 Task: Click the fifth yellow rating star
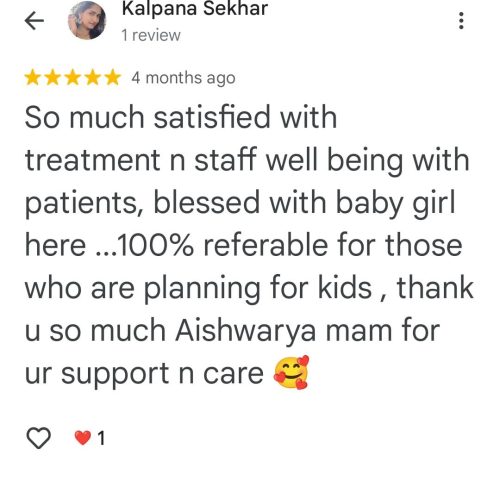pos(113,78)
